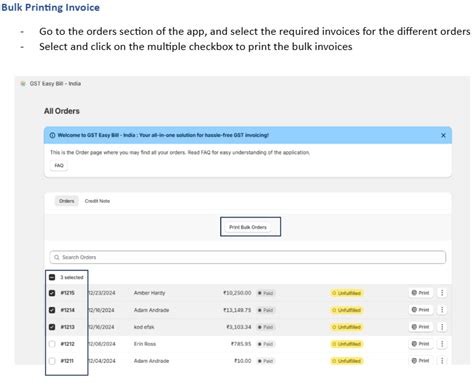Click Paid status on order #1212 row
Viewport: 474px width, 383px height.
266,344
